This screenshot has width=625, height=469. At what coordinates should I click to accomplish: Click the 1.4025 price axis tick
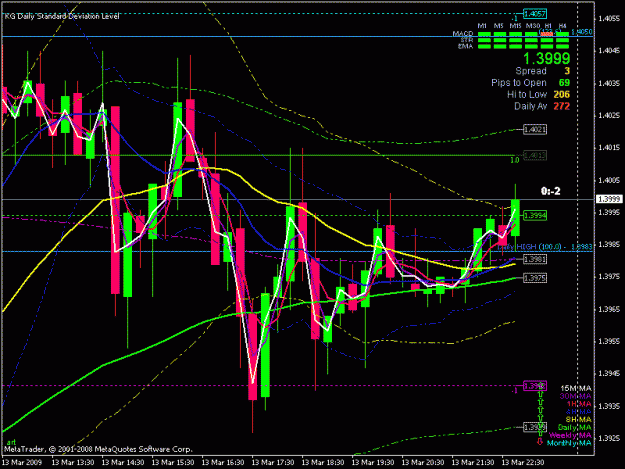click(x=609, y=116)
